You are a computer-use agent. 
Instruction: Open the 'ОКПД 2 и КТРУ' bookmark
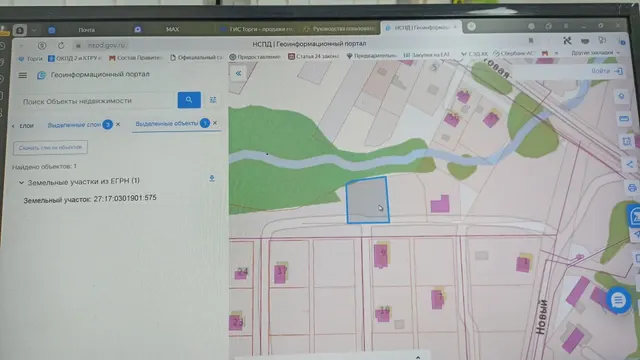75,58
